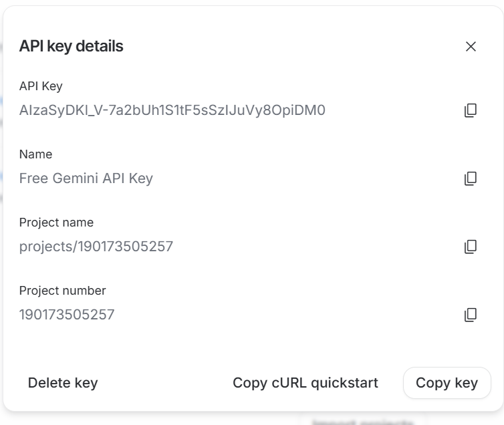Click the 'Name' field label

click(x=35, y=154)
